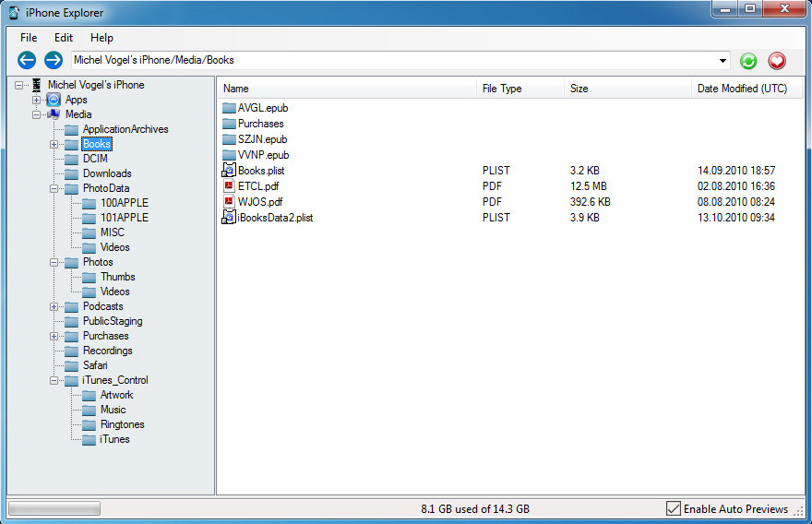Click the Ringtones folder icon
The image size is (812, 524).
[x=90, y=424]
